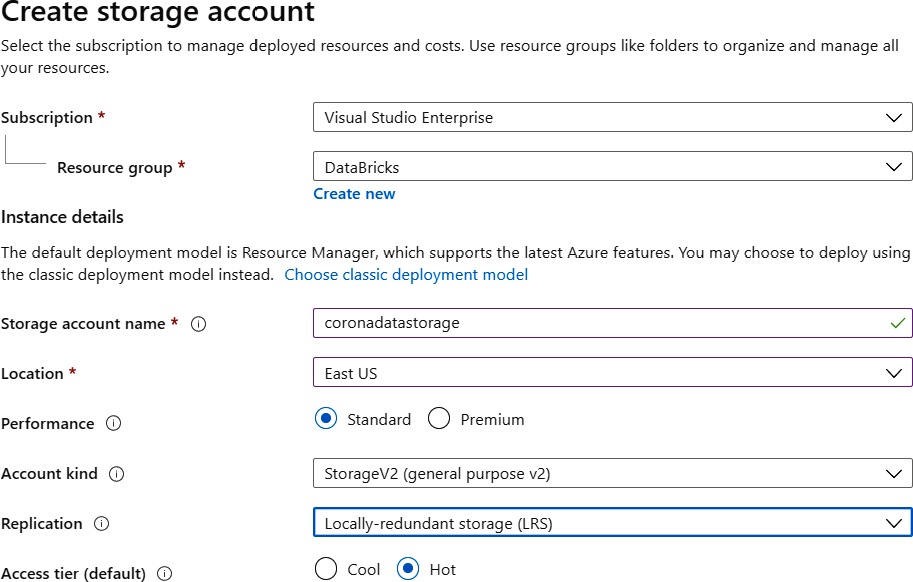The height and width of the screenshot is (582, 913).
Task: Select the Standard performance radio button
Action: pyautogui.click(x=326, y=420)
